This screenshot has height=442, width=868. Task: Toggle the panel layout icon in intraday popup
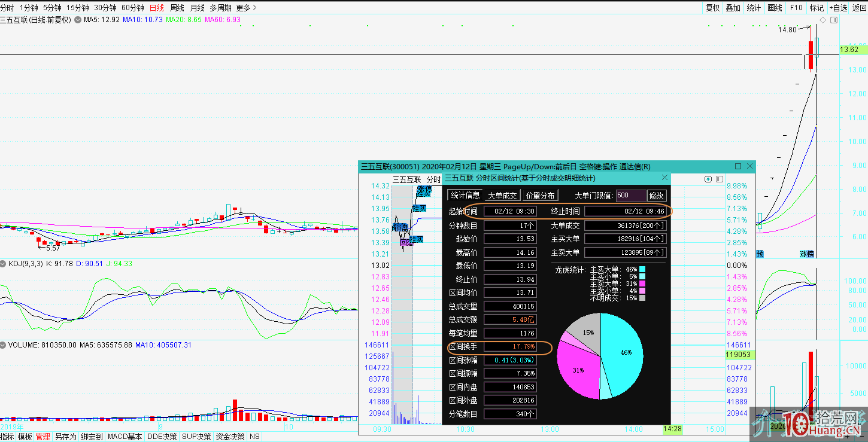(x=719, y=179)
